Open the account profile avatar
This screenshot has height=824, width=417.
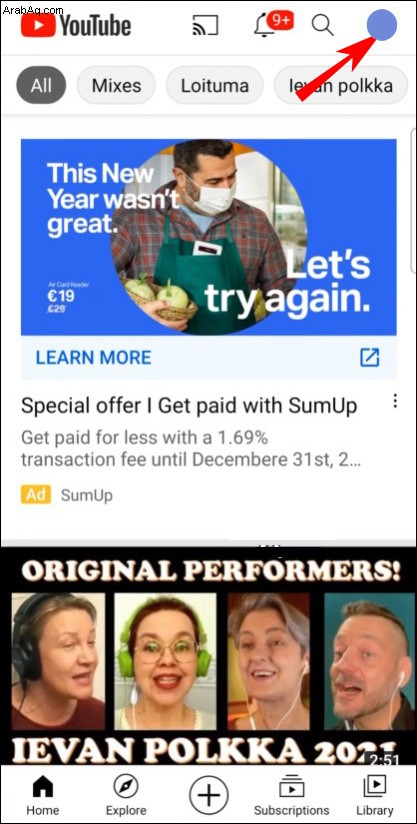(381, 25)
